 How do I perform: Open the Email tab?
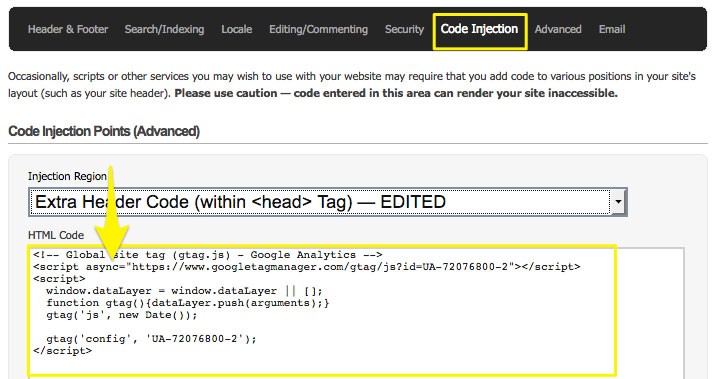click(x=612, y=29)
